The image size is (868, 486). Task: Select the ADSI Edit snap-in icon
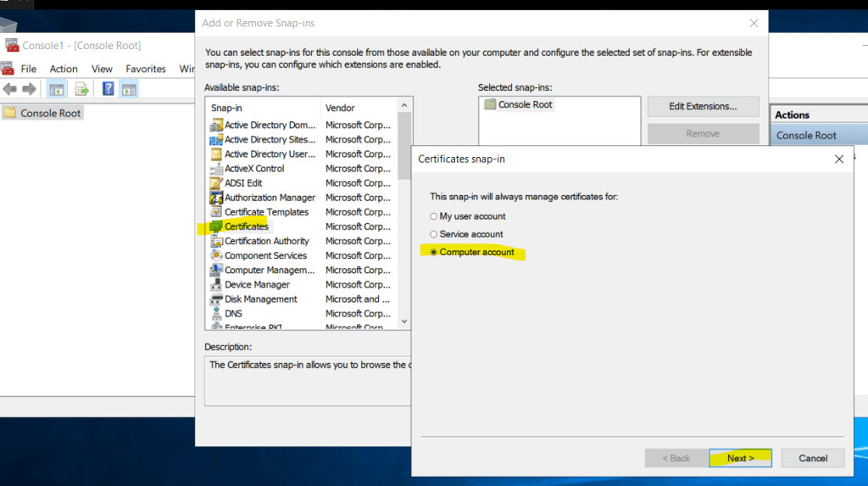[216, 183]
